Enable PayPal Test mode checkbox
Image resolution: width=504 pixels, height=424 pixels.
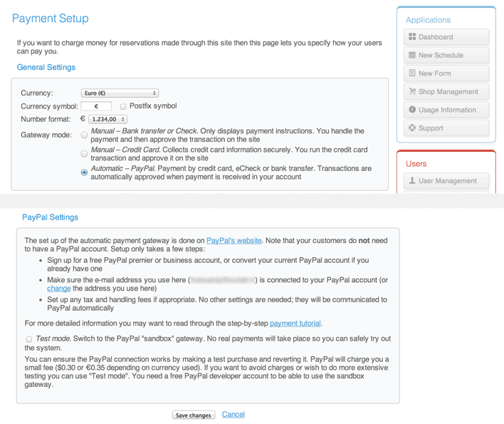(x=29, y=338)
